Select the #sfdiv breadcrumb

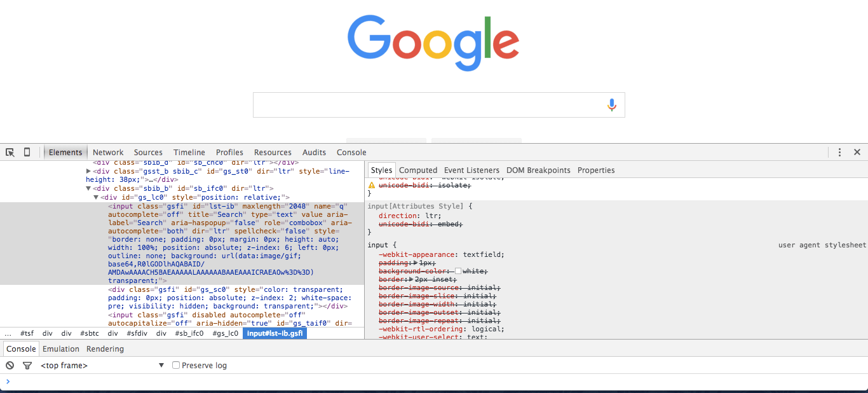pyautogui.click(x=137, y=333)
